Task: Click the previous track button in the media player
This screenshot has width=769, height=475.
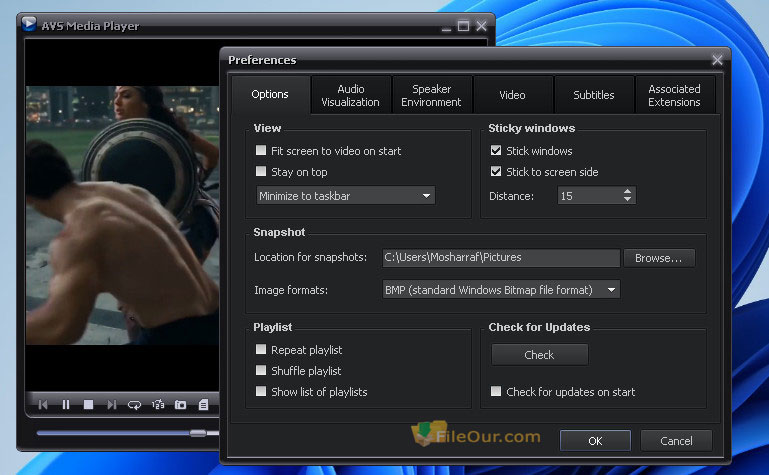Action: coord(43,405)
